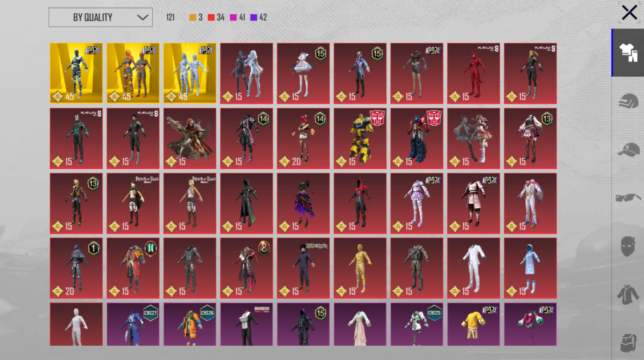Select the Optimus Prime Transformers outfit
Image resolution: width=644 pixels, height=360 pixels.
click(x=417, y=138)
